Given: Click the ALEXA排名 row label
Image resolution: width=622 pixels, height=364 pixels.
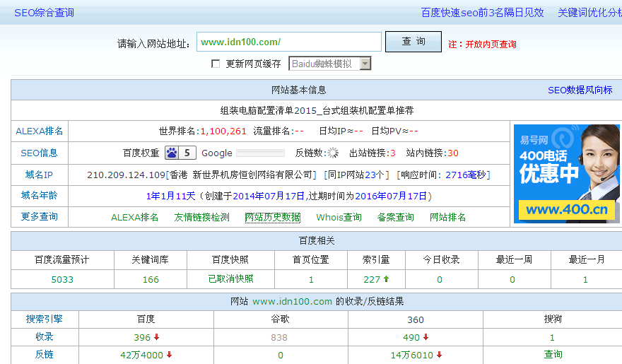Looking at the screenshot, I should coord(40,131).
